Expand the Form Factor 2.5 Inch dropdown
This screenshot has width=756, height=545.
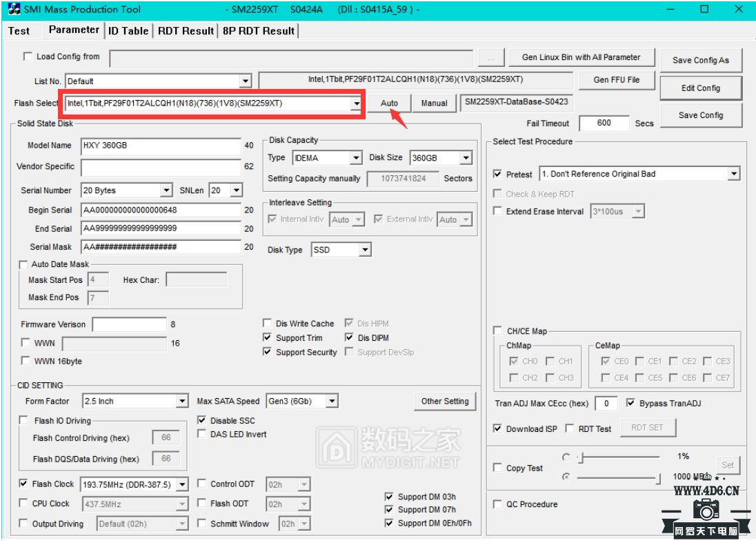[182, 402]
